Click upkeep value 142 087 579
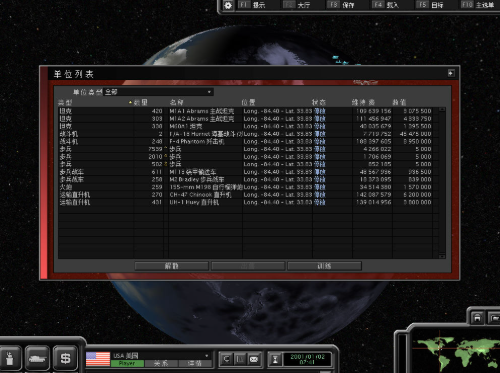The width and height of the screenshot is (500, 373). (374, 195)
